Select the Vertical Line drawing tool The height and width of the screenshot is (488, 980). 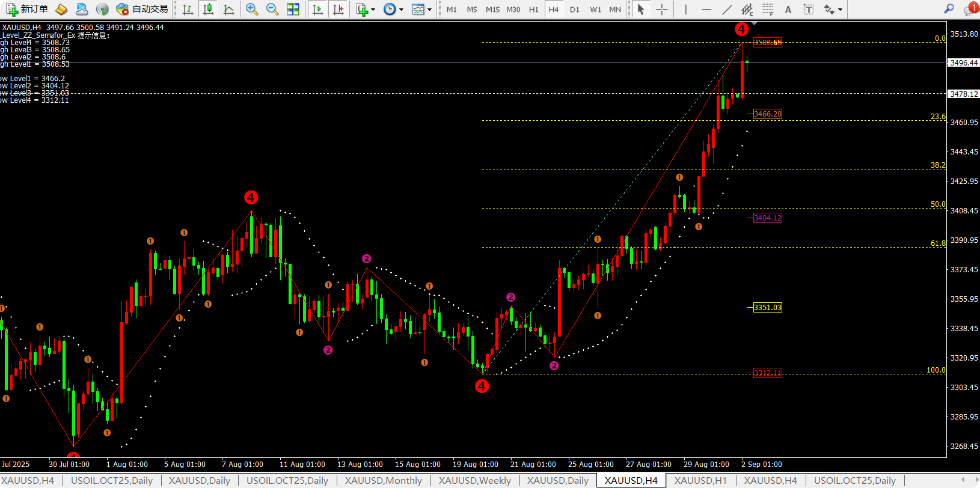(x=685, y=9)
